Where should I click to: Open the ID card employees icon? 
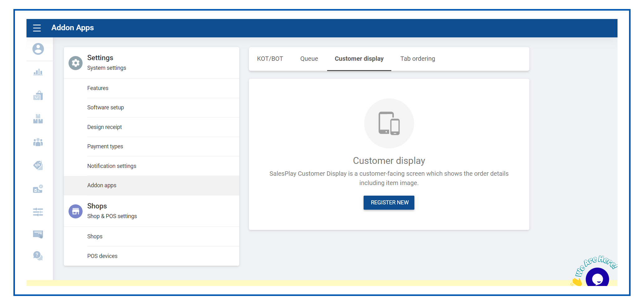coord(38,189)
